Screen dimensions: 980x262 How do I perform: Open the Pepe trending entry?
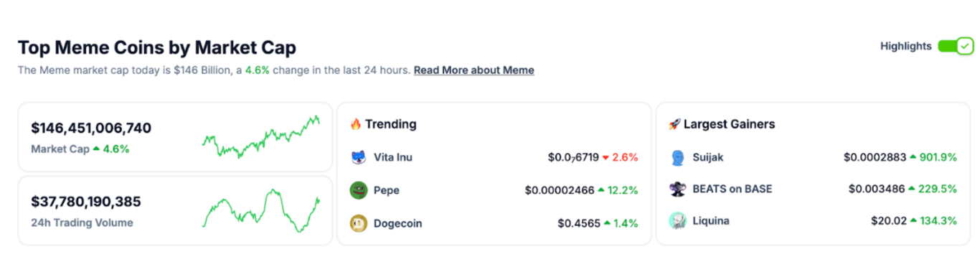(x=494, y=190)
